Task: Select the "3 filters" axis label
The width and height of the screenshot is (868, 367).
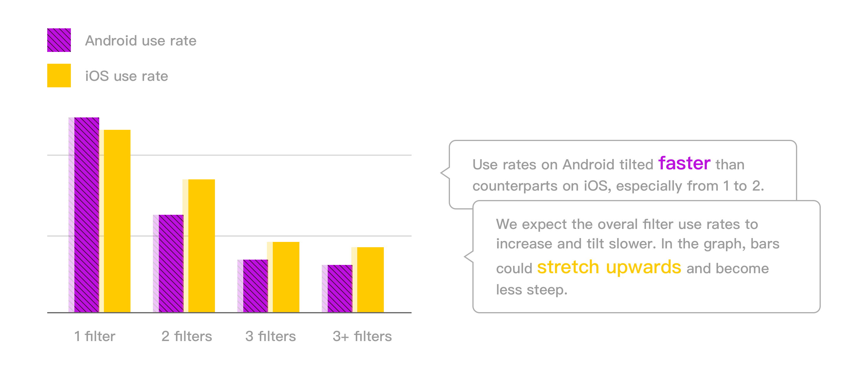Action: coord(270,336)
